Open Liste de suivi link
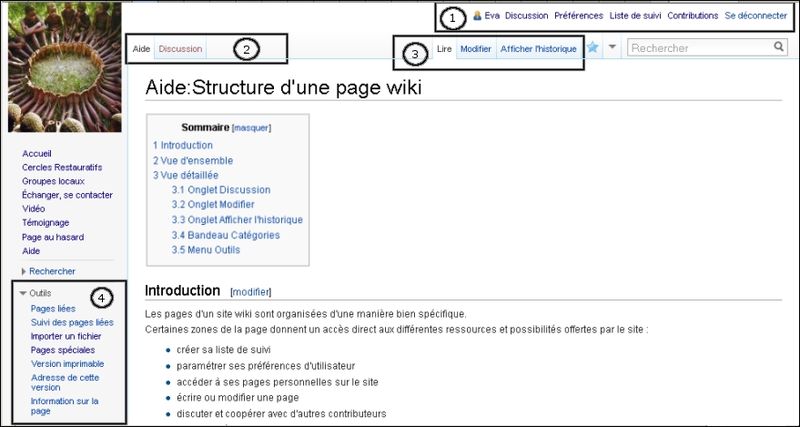The image size is (800, 427). (634, 16)
